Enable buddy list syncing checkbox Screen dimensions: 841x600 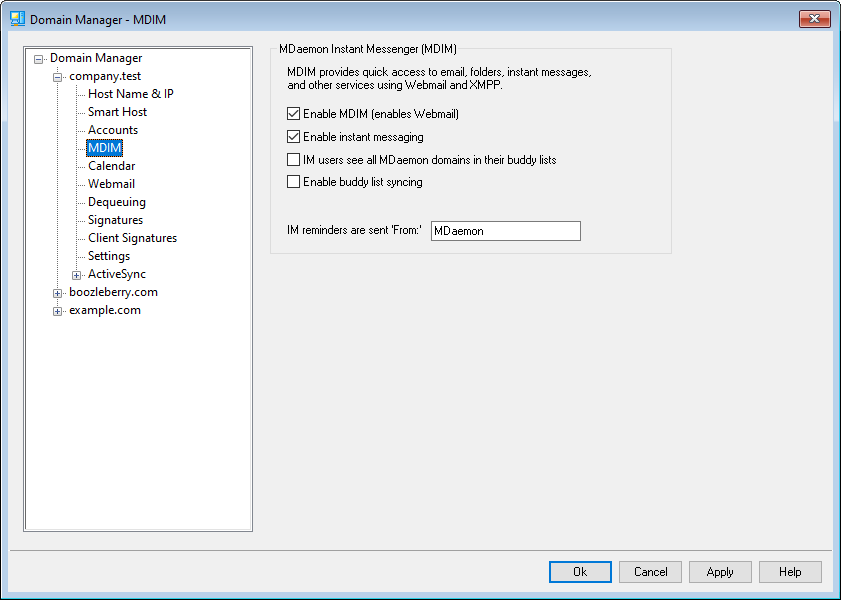coord(294,182)
